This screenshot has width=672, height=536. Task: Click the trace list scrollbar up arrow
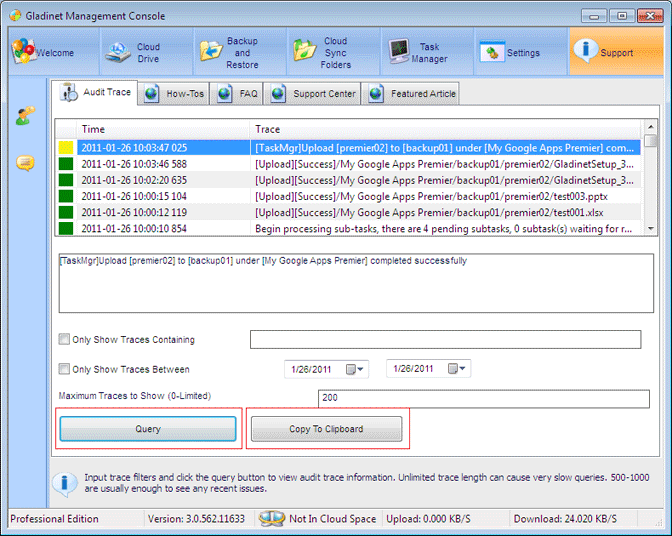pyautogui.click(x=651, y=127)
